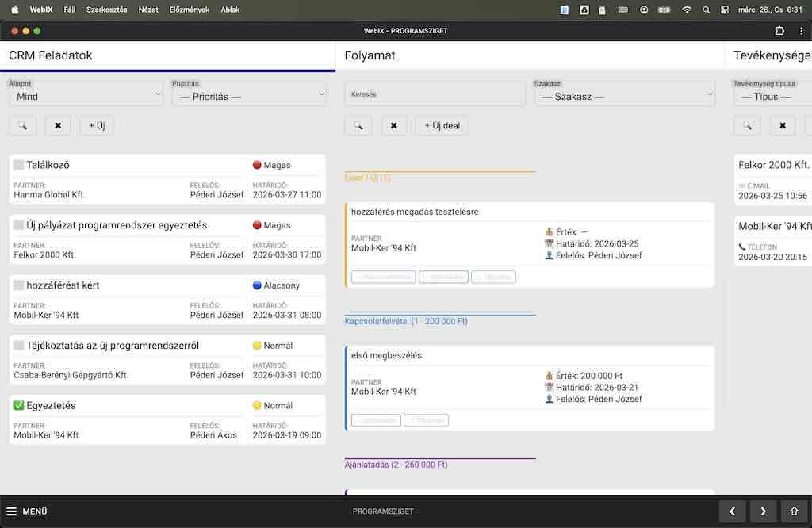Screen dimensions: 812x528
Task: Click the magnifier icon in Folyamat panel
Action: (358, 125)
